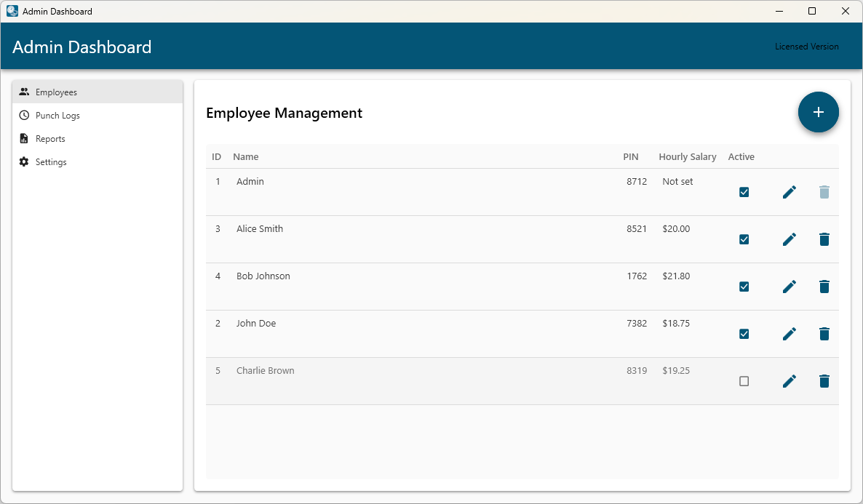Open the Settings gear icon

point(23,161)
